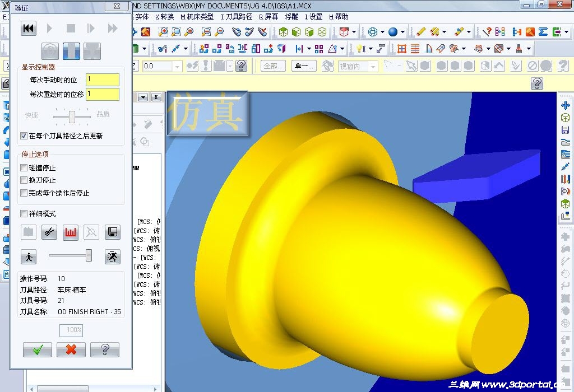This screenshot has height=392, width=574.
Task: Click the red cube view icon
Action: 344,32
